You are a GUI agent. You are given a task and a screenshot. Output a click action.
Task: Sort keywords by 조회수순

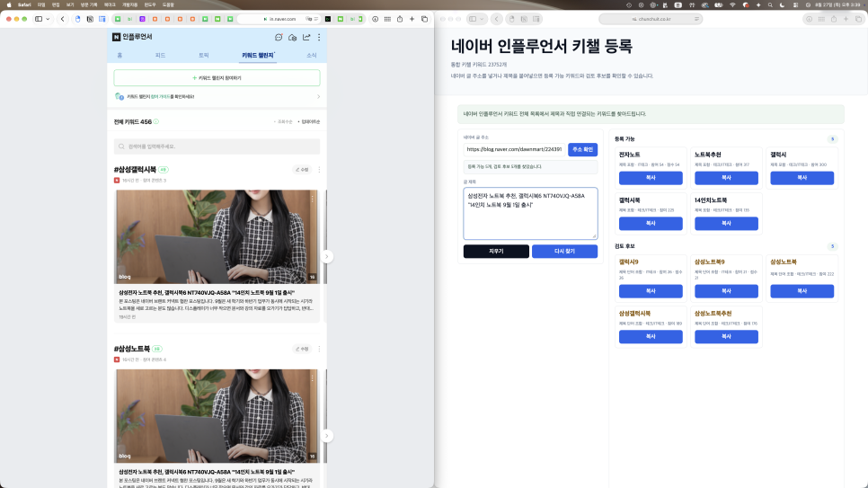click(x=283, y=122)
